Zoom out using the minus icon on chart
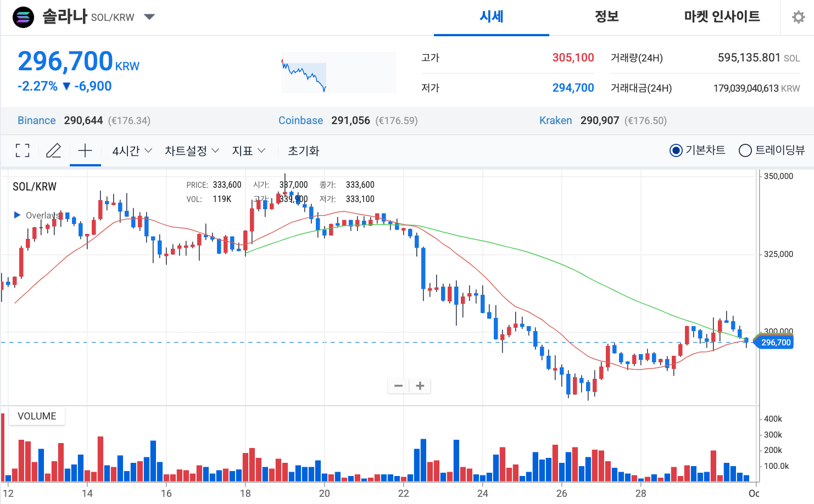 coord(398,386)
